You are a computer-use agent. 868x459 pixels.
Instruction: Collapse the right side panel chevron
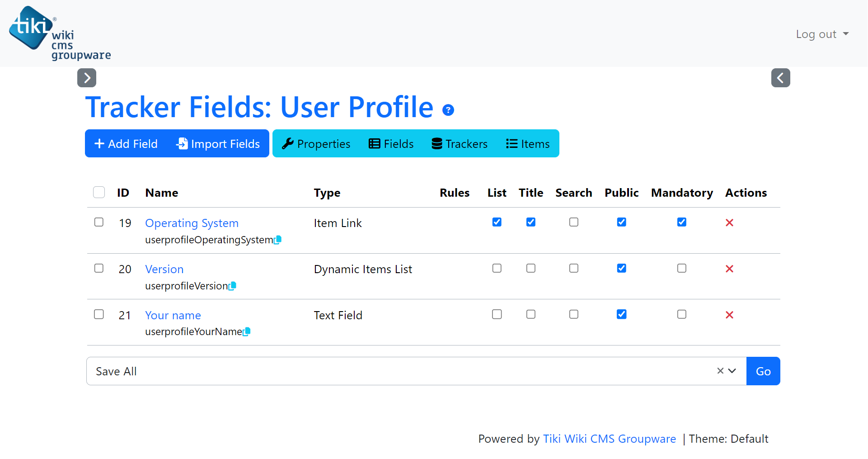780,78
